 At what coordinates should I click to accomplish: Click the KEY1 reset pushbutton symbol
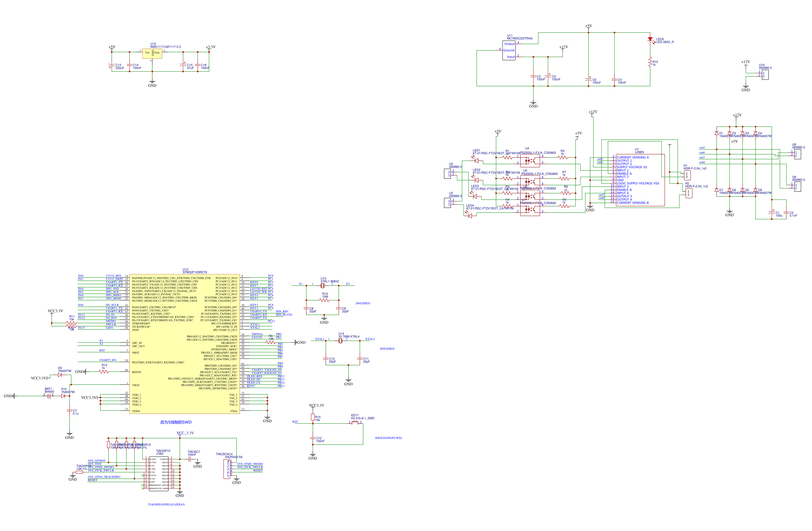coord(355,423)
